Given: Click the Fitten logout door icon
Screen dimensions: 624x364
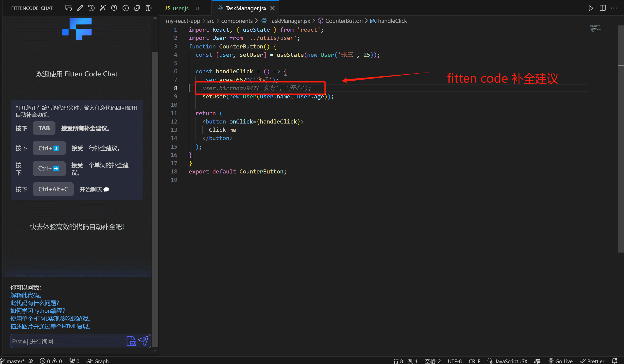Looking at the screenshot, I should 149,8.
